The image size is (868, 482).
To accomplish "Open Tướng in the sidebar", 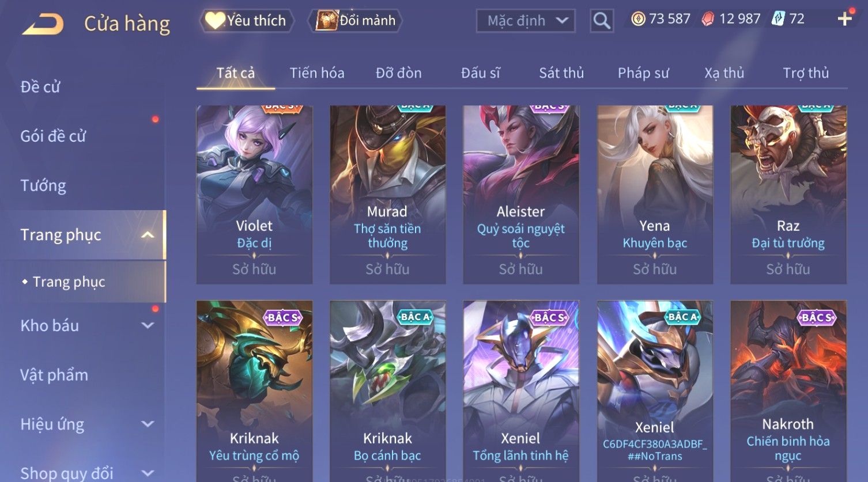I will 43,185.
